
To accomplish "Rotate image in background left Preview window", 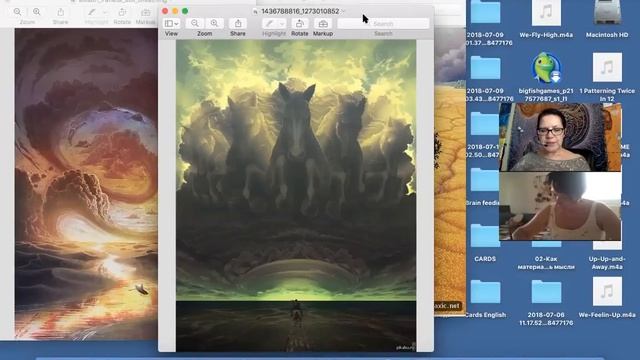I will (122, 12).
